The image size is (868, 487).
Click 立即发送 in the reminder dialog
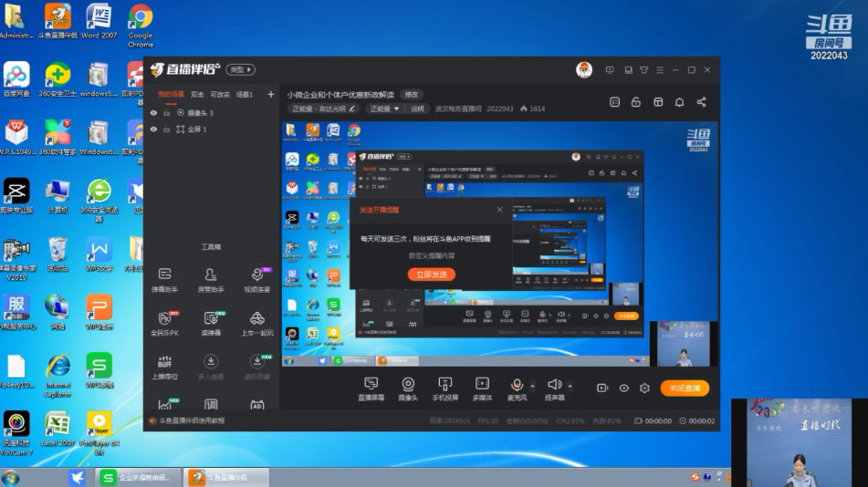431,275
